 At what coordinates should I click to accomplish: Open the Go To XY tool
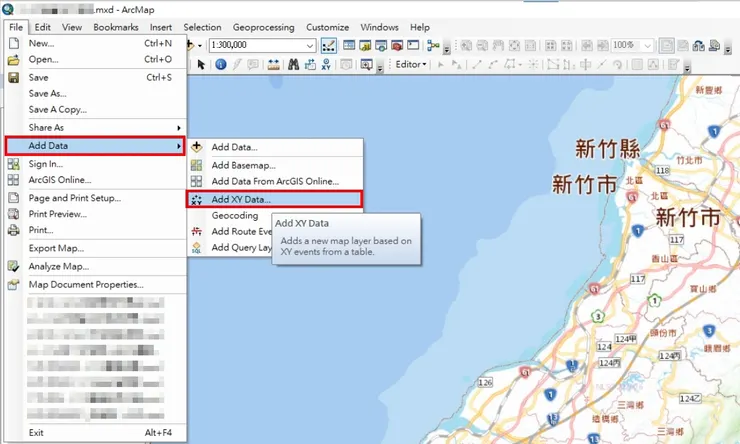(324, 65)
